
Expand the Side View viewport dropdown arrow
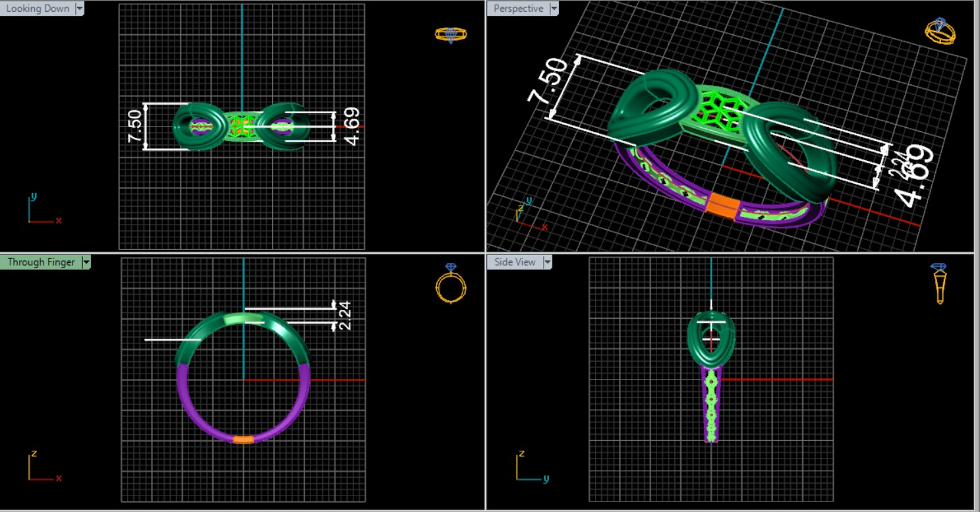click(546, 262)
